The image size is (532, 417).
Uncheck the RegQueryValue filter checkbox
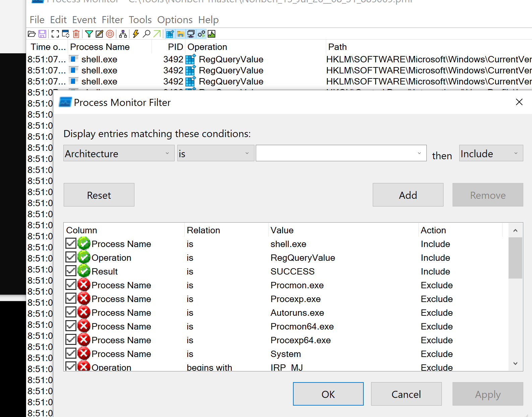coord(71,257)
